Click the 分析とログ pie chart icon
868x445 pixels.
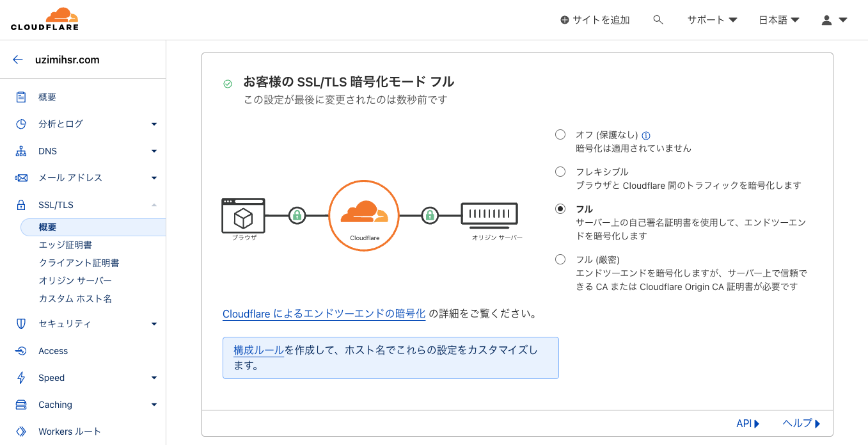[21, 124]
